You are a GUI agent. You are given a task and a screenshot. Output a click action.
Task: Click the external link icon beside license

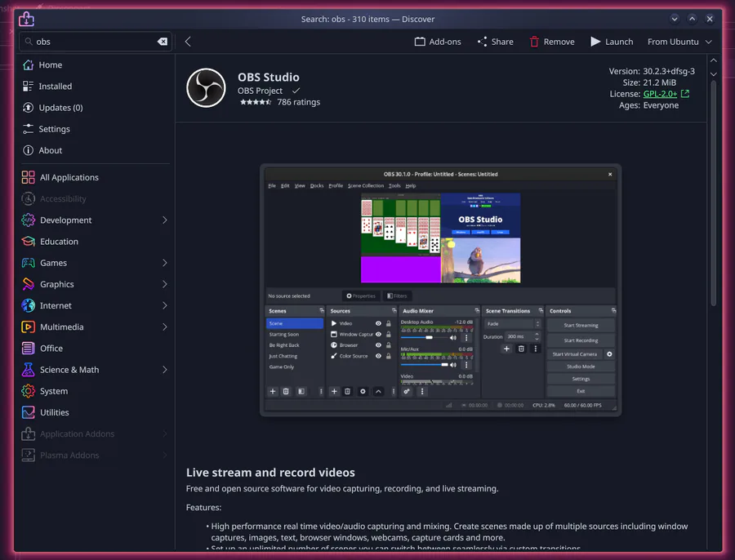(x=685, y=94)
